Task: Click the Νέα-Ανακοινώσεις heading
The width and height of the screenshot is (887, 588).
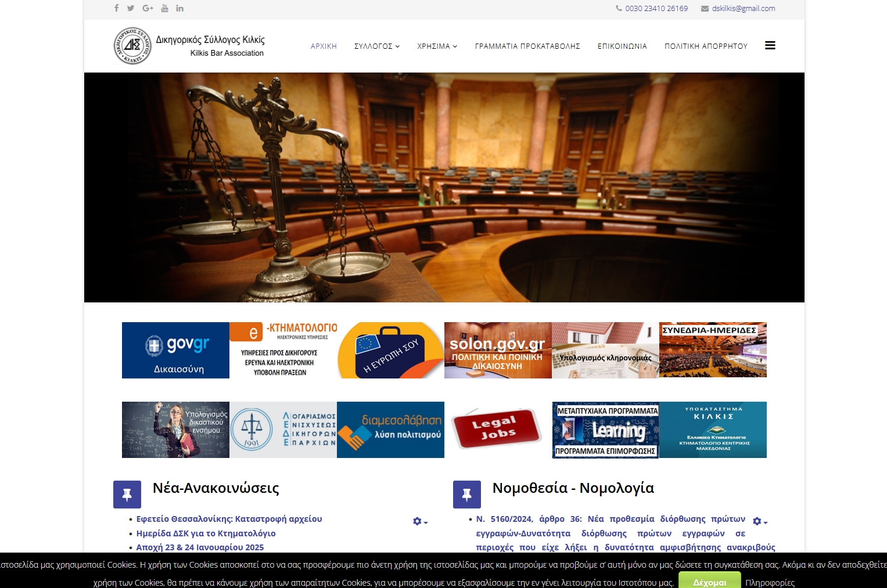Action: click(216, 488)
